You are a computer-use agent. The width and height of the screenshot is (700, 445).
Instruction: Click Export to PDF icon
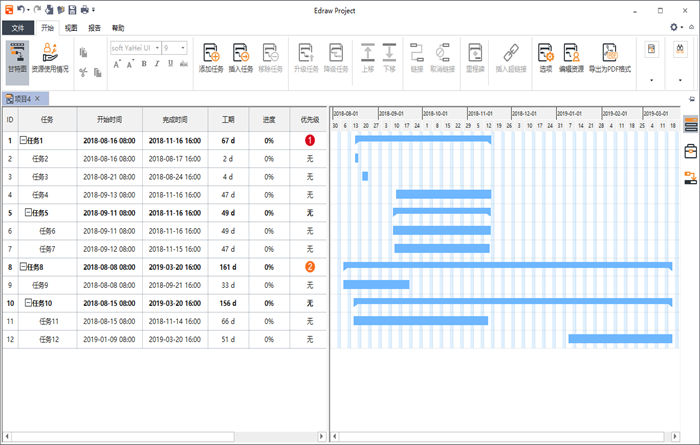[610, 53]
